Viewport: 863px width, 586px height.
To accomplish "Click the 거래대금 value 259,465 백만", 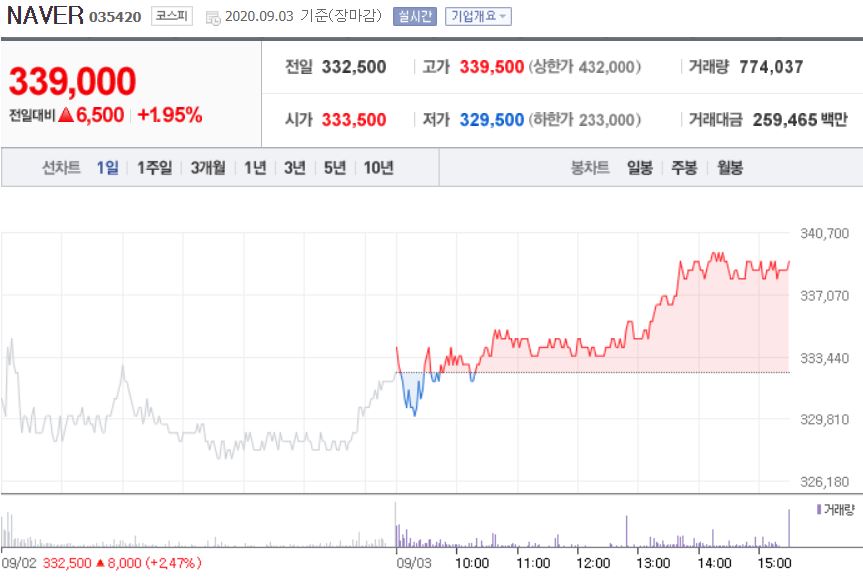I will (800, 119).
